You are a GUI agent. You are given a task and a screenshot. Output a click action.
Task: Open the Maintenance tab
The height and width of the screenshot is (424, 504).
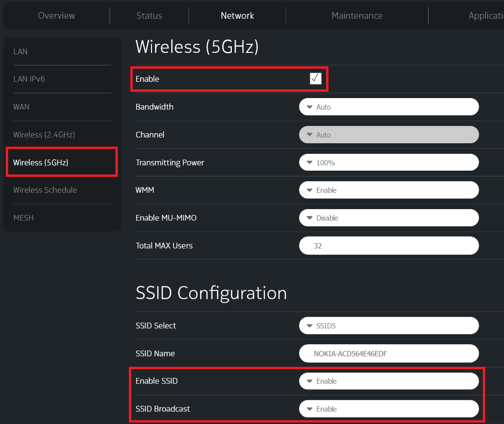point(357,15)
